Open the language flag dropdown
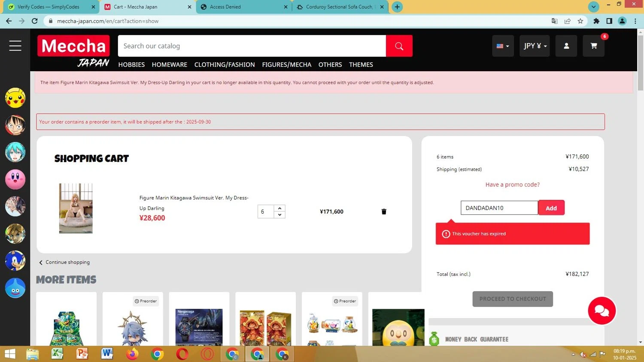The width and height of the screenshot is (644, 362). 503,46
